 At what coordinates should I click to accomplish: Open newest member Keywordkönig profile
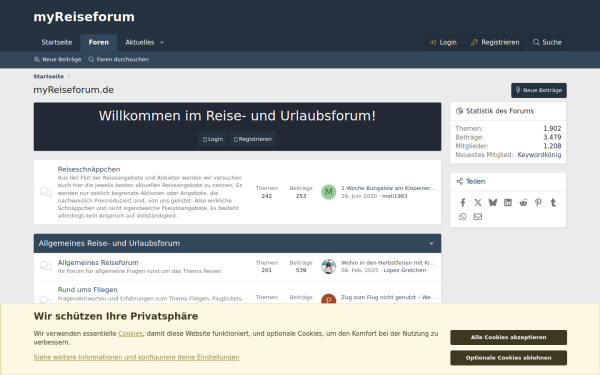click(x=539, y=155)
